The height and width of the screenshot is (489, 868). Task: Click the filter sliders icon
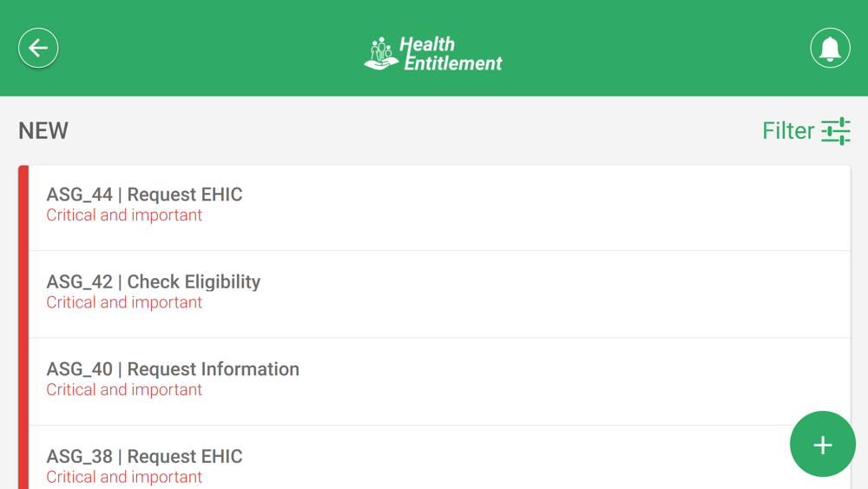[x=836, y=131]
